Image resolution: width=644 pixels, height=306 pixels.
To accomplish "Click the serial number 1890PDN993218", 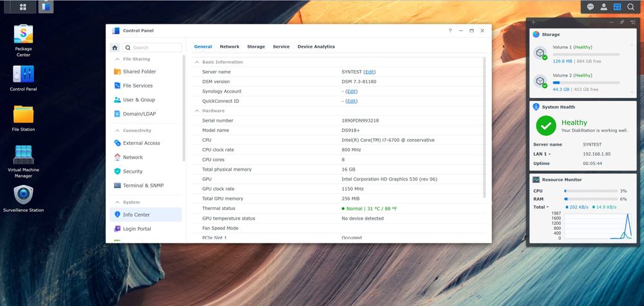I will coord(360,120).
